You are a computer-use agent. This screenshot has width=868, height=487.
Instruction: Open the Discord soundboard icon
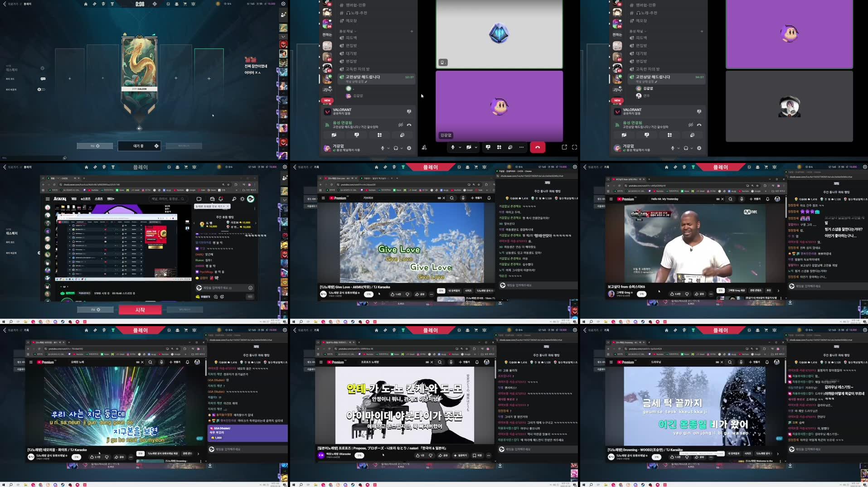coord(511,147)
